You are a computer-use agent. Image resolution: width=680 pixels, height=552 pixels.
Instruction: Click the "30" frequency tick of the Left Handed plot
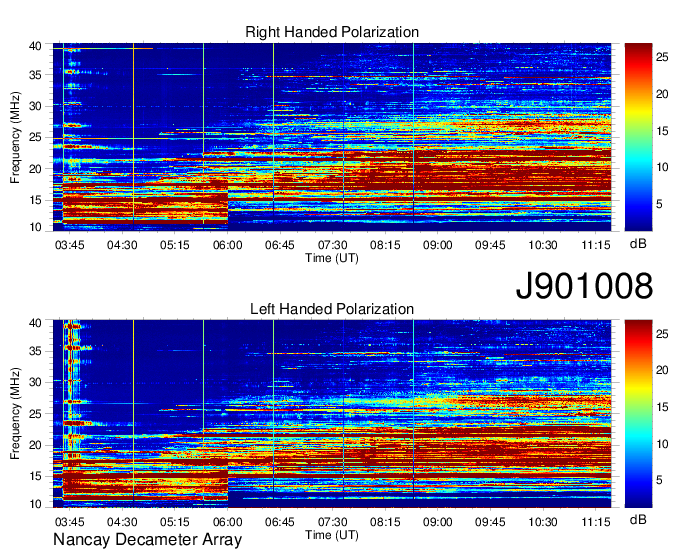point(35,382)
